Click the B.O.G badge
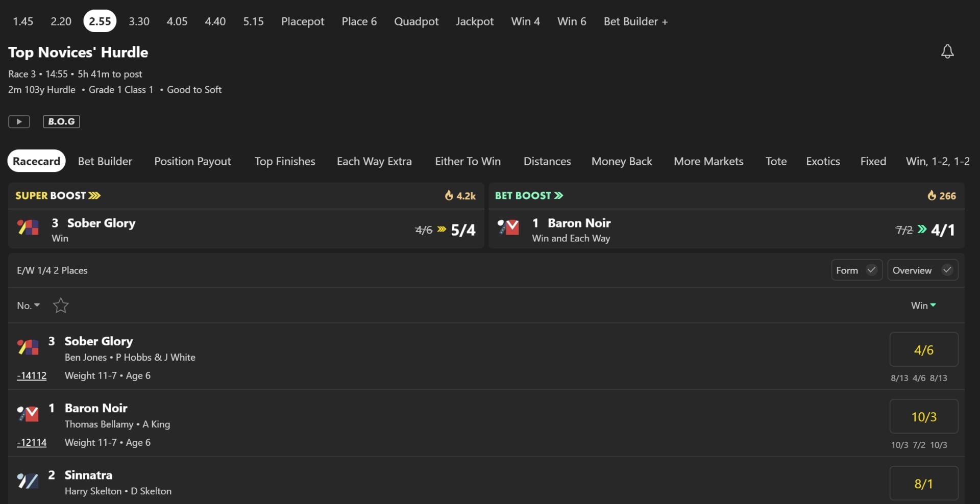Image resolution: width=980 pixels, height=504 pixels. [61, 121]
